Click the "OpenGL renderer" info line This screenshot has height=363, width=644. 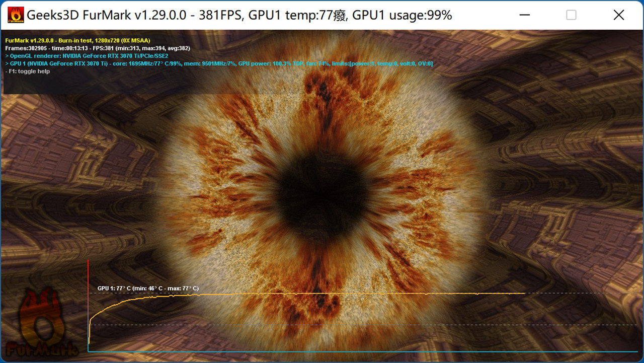[87, 56]
